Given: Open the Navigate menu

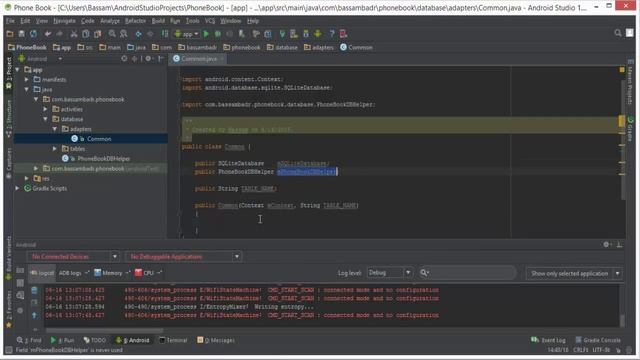Looking at the screenshot, I should point(64,21).
